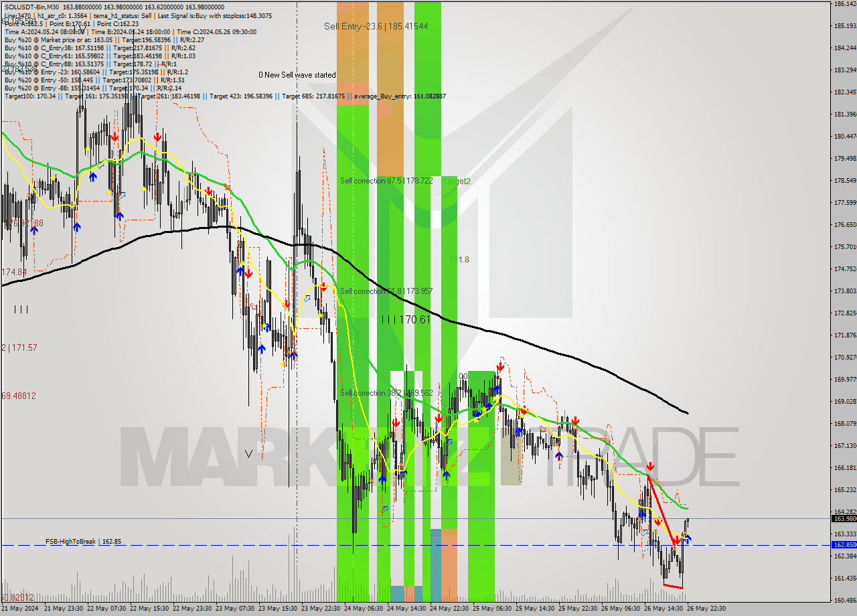Click price axis value 185.194
The image size is (857, 616).
click(x=845, y=25)
